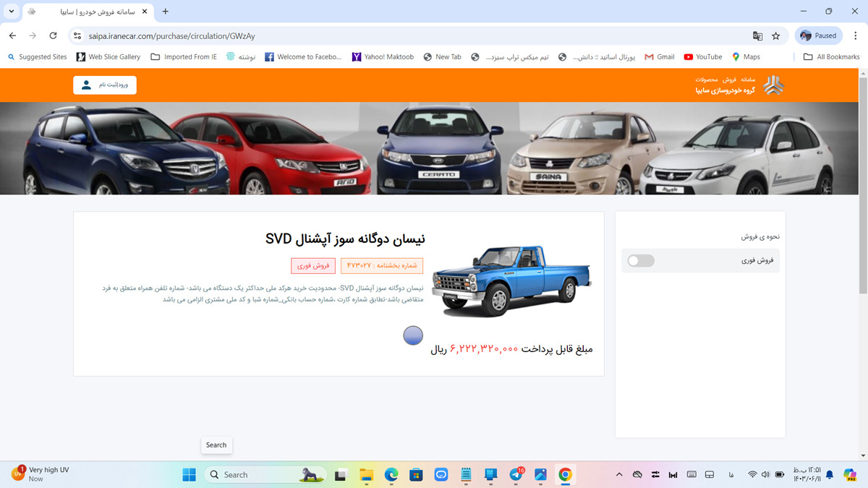868x488 pixels.
Task: Switch the فا input language indicator
Action: click(731, 474)
